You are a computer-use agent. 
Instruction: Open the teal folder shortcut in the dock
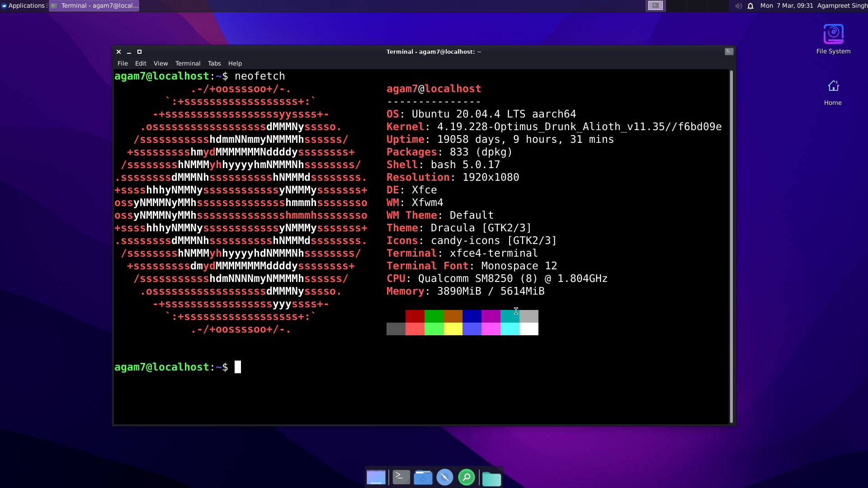(492, 478)
